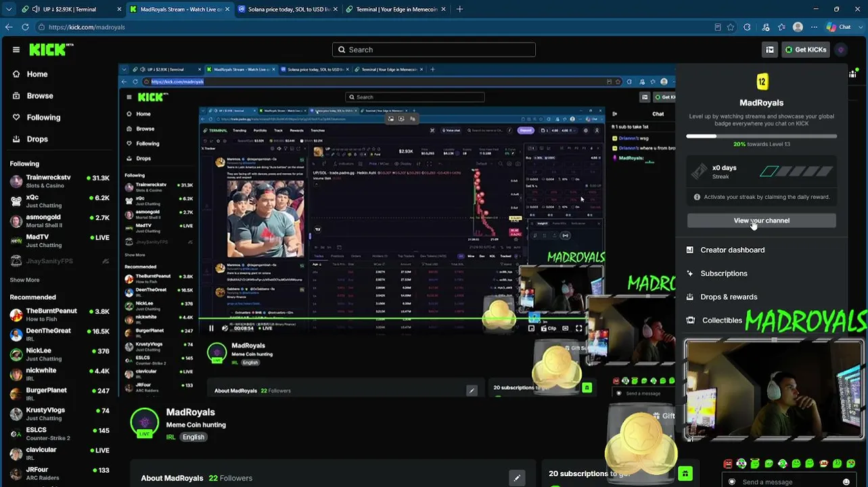Click the "22 Followers" count
This screenshot has width=868, height=487.
pyautogui.click(x=231, y=478)
